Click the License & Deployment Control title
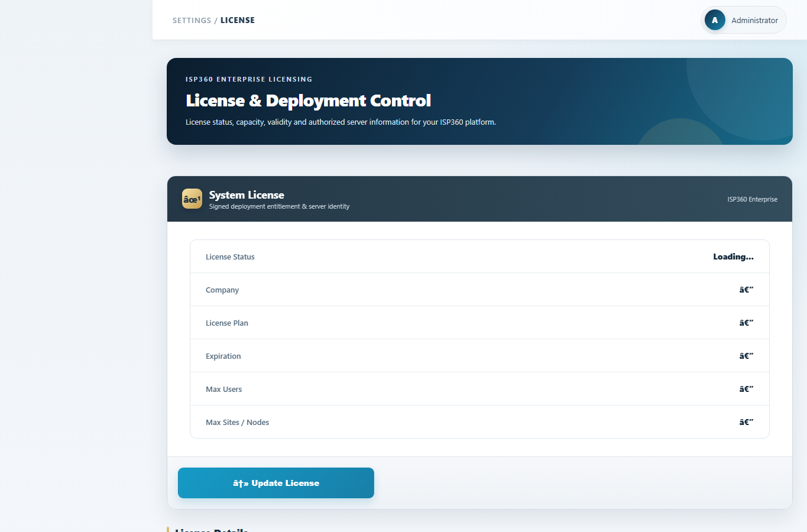Viewport: 807px width, 532px height. coord(309,100)
